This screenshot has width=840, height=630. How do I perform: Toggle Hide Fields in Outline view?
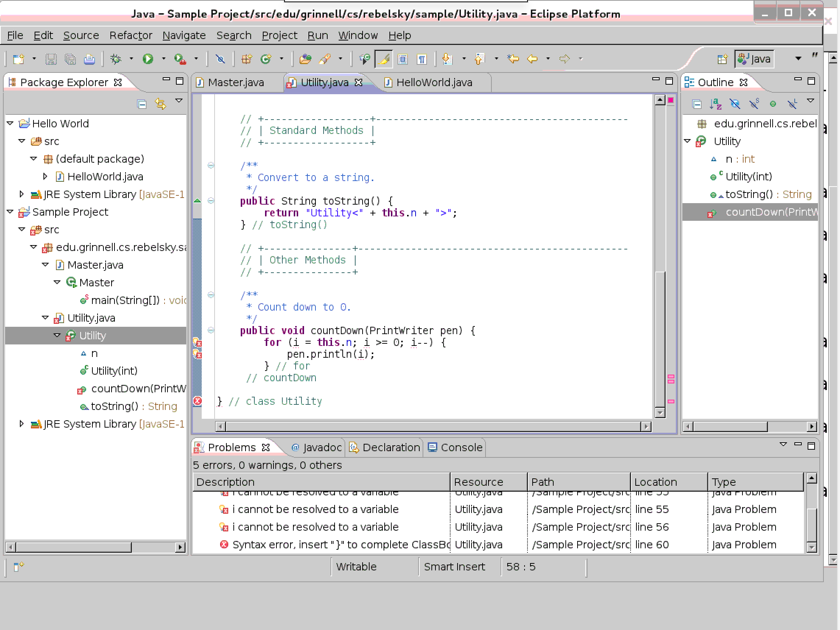(735, 104)
